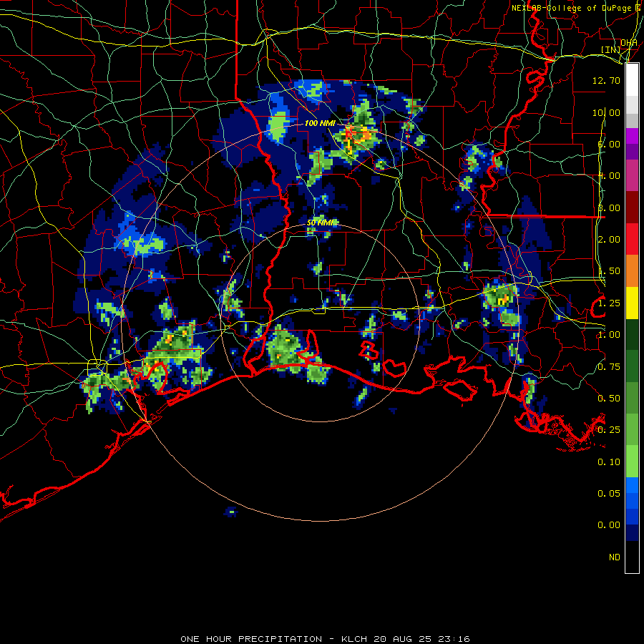Click the 2.00 legend value
The width and height of the screenshot is (644, 644).
coord(609,240)
